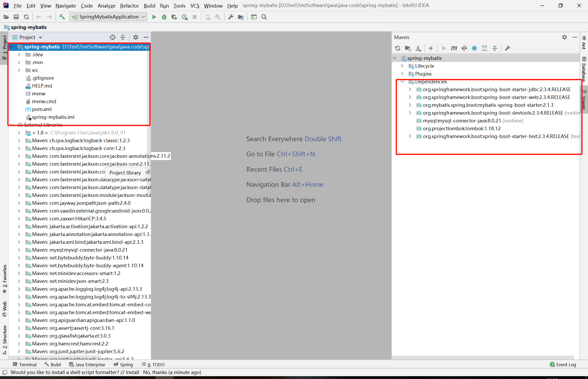Viewport: 588px width, 379px height.
Task: Expand the Lifecycle node in Maven
Action: pyautogui.click(x=402, y=66)
